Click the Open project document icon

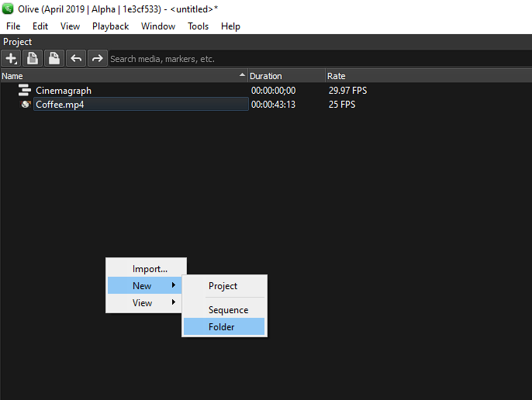pos(33,58)
